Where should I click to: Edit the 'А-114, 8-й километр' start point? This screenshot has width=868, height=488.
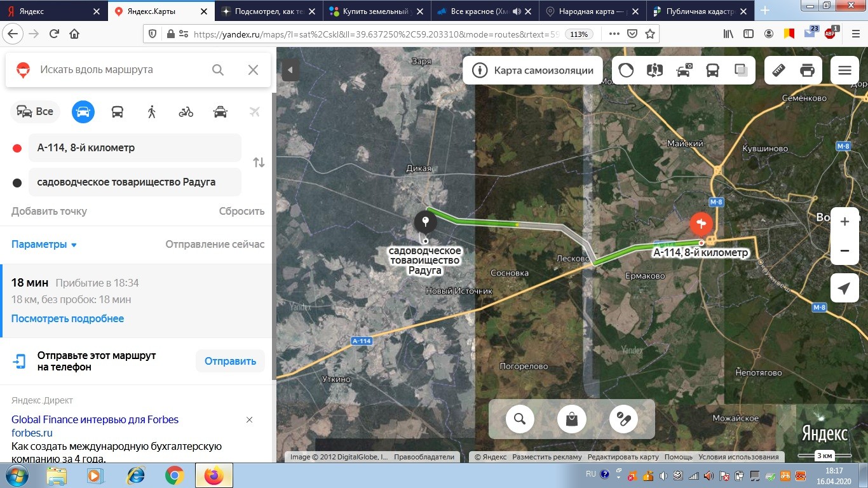point(135,148)
